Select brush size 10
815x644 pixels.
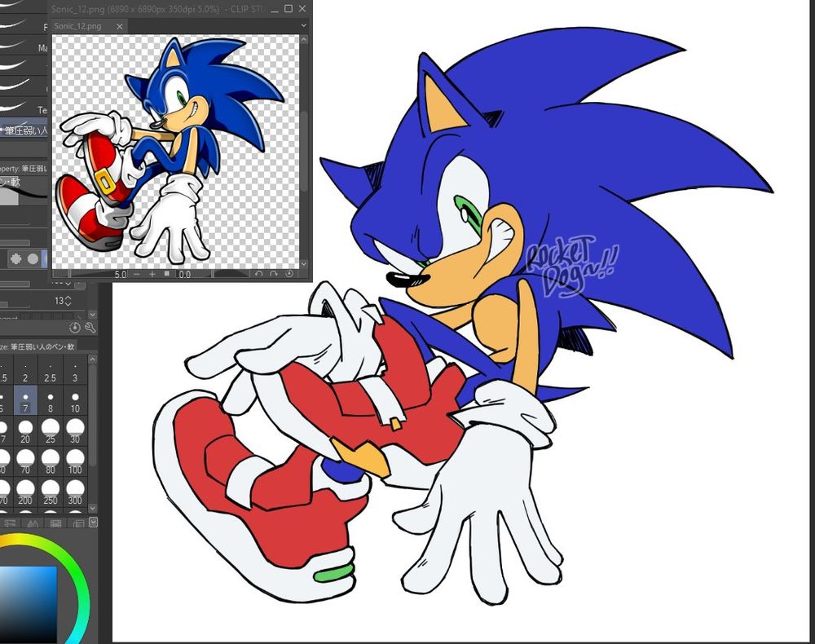tap(75, 401)
